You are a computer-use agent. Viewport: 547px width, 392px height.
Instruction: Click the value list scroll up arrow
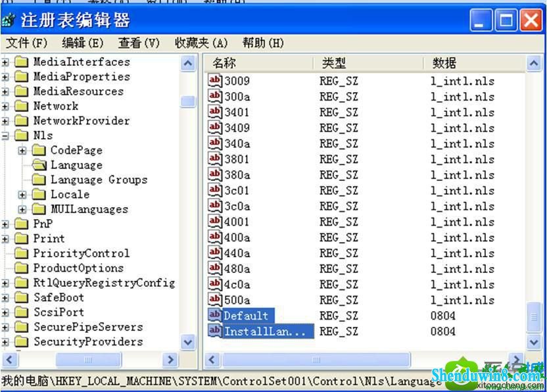click(x=534, y=64)
